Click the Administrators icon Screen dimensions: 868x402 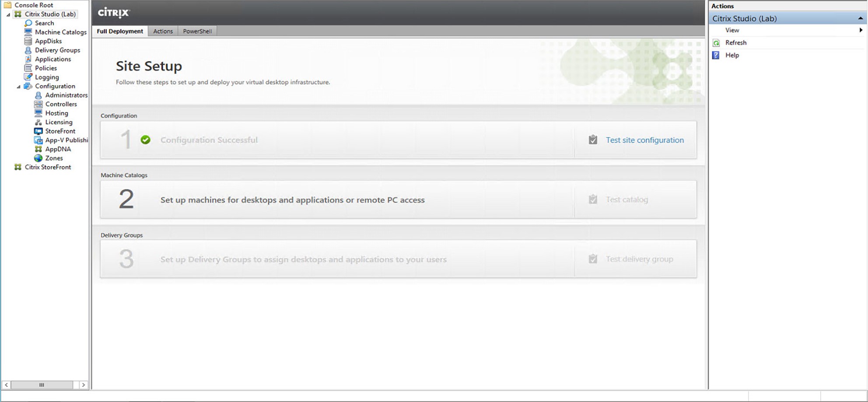click(38, 95)
